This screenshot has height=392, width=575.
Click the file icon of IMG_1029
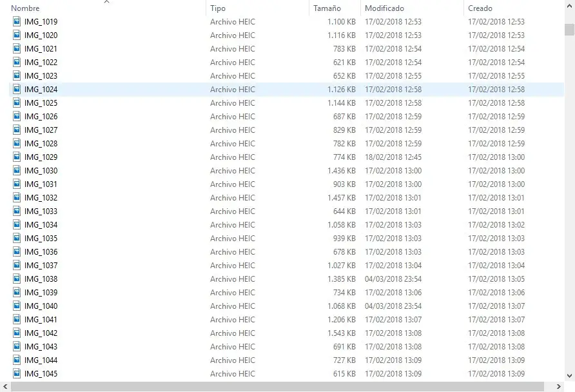17,157
